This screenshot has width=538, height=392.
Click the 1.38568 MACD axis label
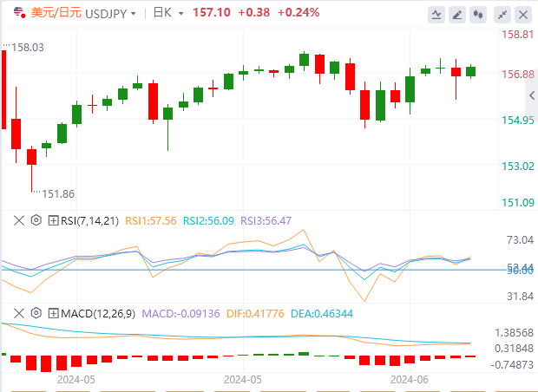(514, 333)
